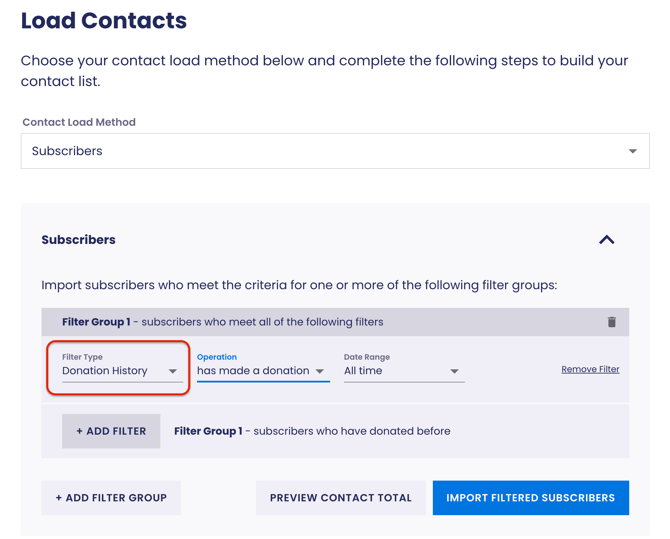This screenshot has height=539, width=670.
Task: Click the Contact Load Method label
Action: (x=79, y=122)
